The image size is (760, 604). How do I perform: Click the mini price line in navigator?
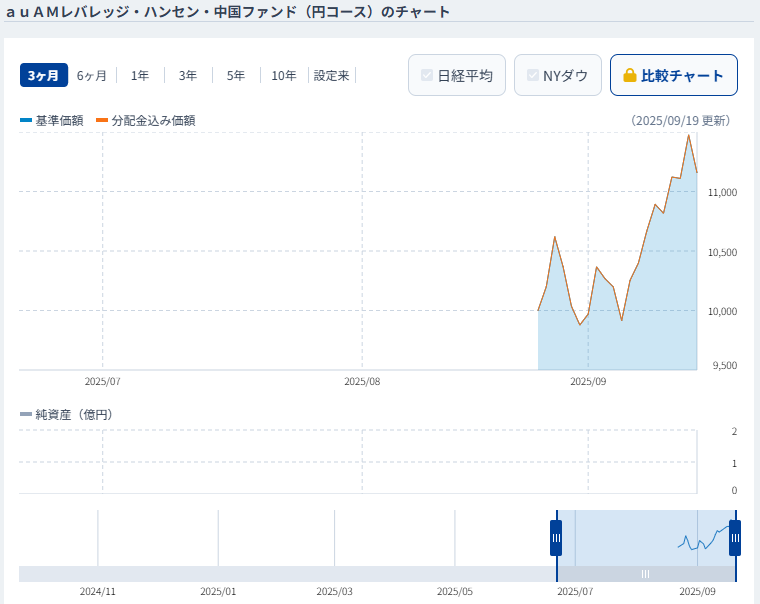tap(704, 538)
